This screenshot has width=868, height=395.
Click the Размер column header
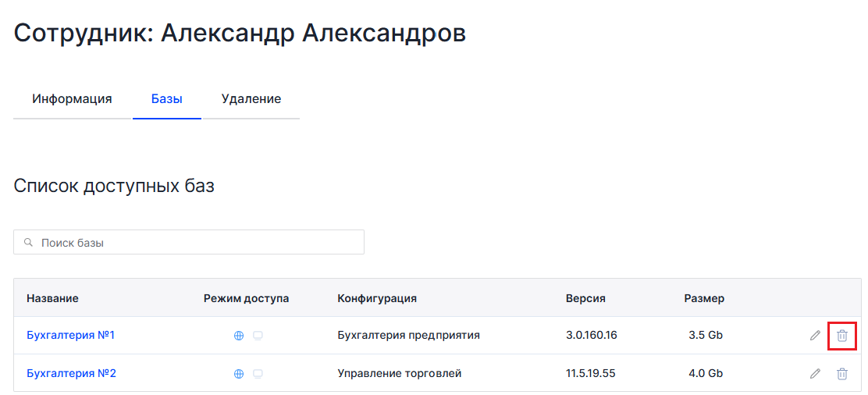(x=704, y=299)
